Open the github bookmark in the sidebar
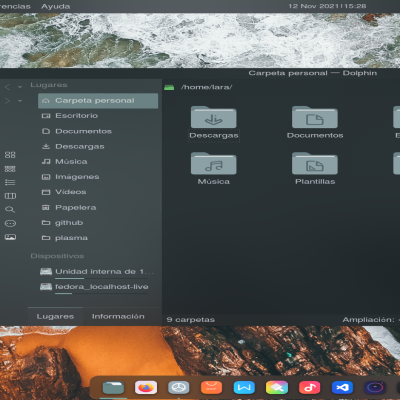This screenshot has height=400, width=400. pos(98,223)
